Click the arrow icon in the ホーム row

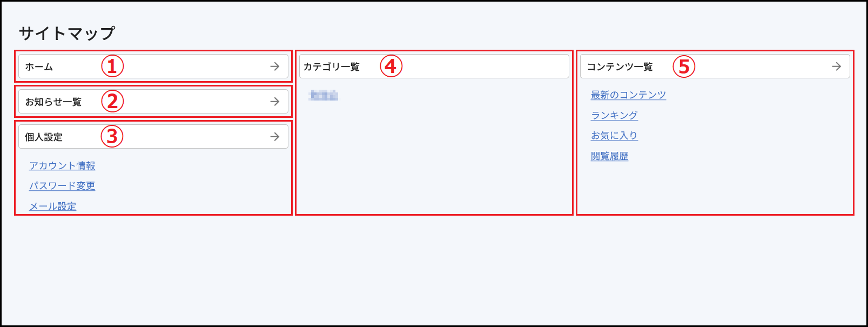(275, 66)
